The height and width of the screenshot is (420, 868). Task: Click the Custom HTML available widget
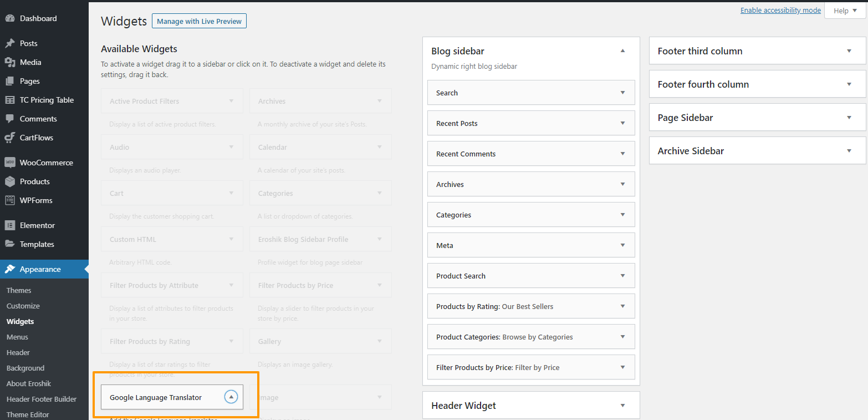[x=172, y=239]
